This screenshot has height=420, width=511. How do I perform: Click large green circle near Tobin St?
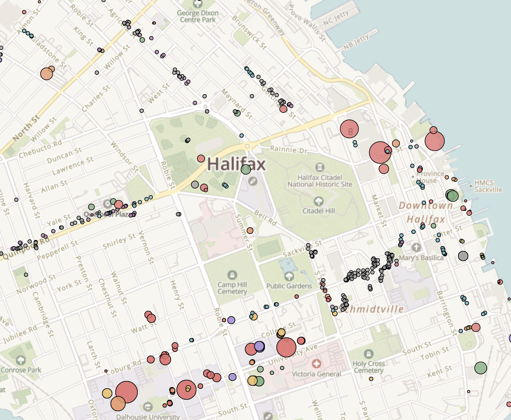[x=480, y=368]
